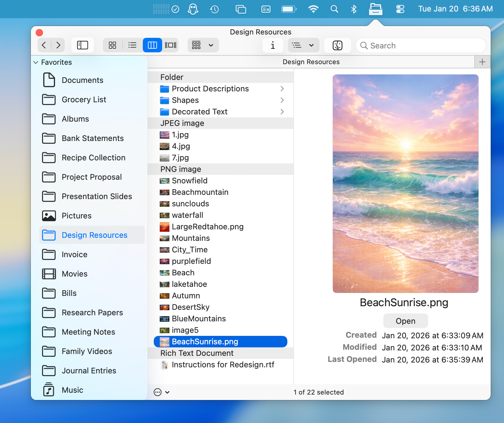The image size is (504, 423).
Task: Select the DesertSky file name
Action: coord(191,307)
